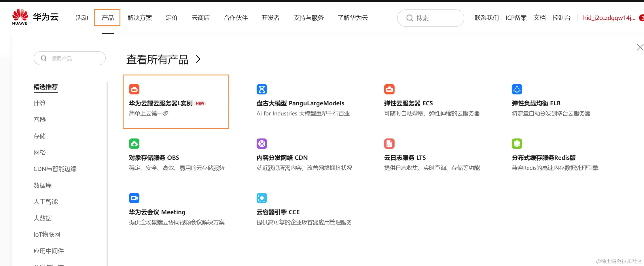Open 云容器引擎 CCE product link
The height and width of the screenshot is (266, 644).
point(278,212)
